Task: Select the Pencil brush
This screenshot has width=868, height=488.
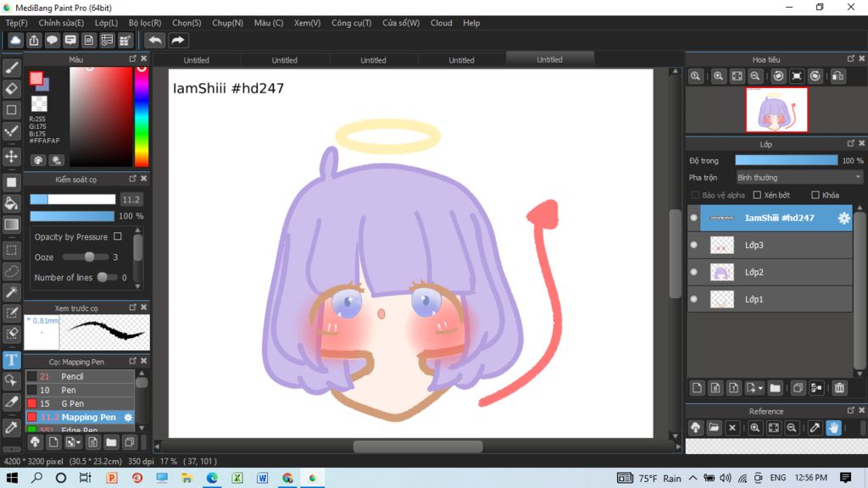Action: tap(80, 376)
